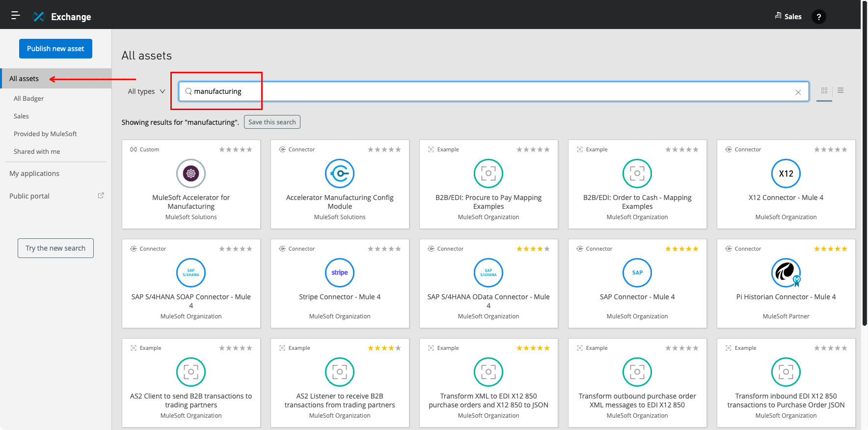Open AS2 Listener example icon
Image resolution: width=868 pixels, height=430 pixels.
[340, 372]
